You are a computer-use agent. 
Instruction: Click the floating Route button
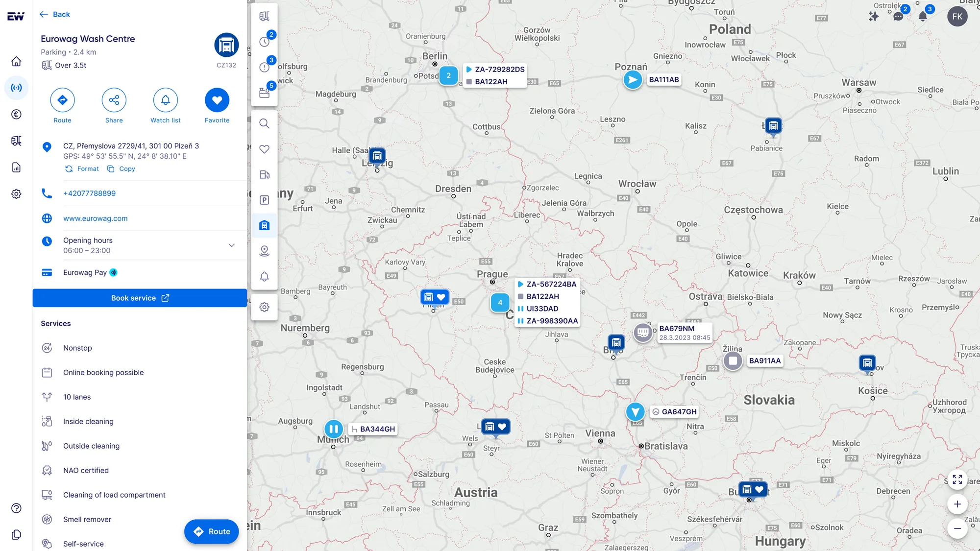tap(211, 531)
